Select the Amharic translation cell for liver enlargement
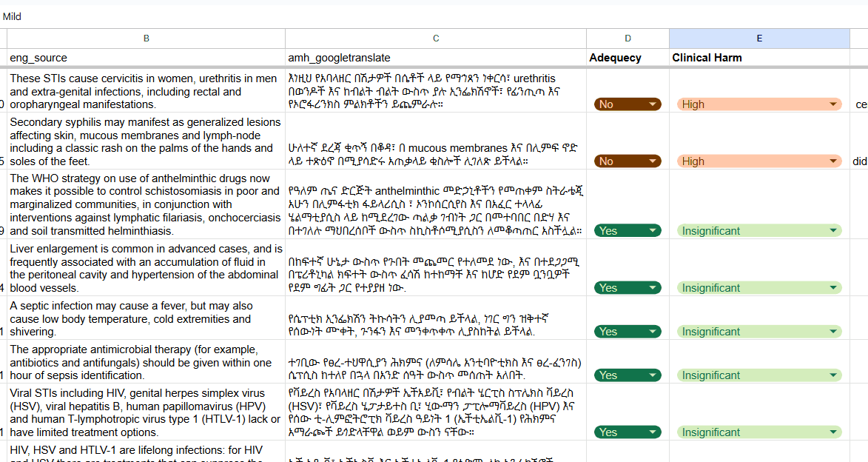This screenshot has width=868, height=462. (436, 268)
